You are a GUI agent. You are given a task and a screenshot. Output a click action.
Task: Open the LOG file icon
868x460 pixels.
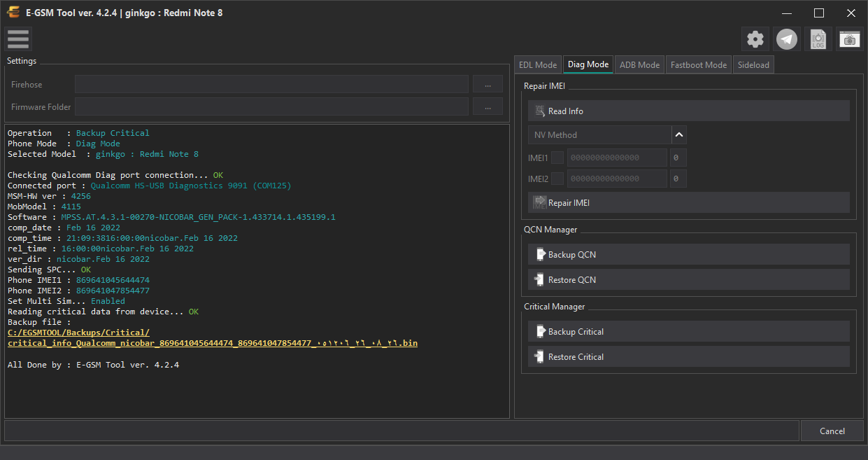[818, 39]
